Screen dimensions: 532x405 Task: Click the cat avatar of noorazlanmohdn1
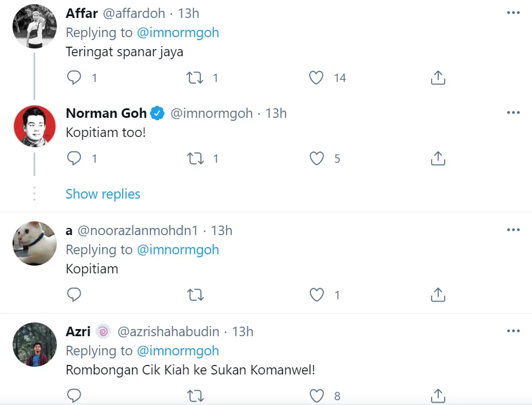(35, 243)
